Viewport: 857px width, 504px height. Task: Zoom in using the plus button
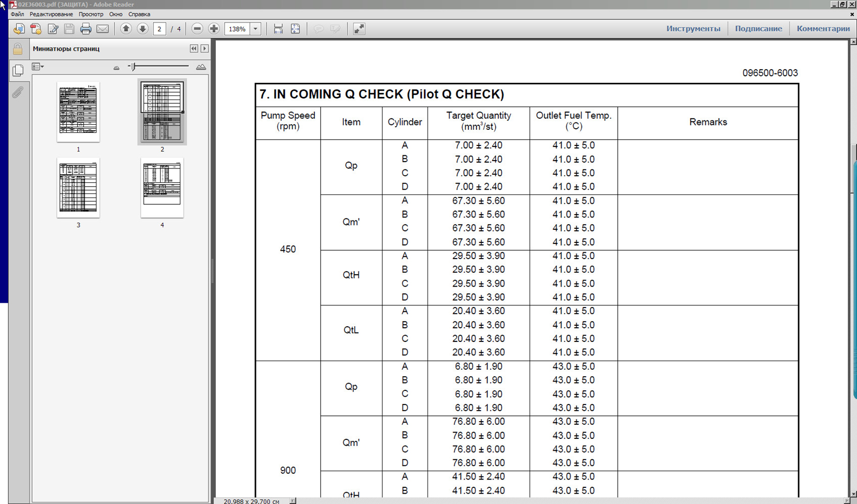214,29
